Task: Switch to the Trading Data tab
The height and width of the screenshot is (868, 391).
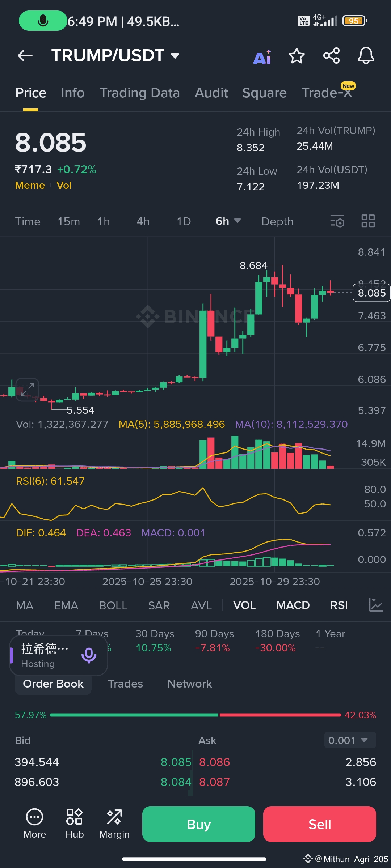Action: pos(140,93)
